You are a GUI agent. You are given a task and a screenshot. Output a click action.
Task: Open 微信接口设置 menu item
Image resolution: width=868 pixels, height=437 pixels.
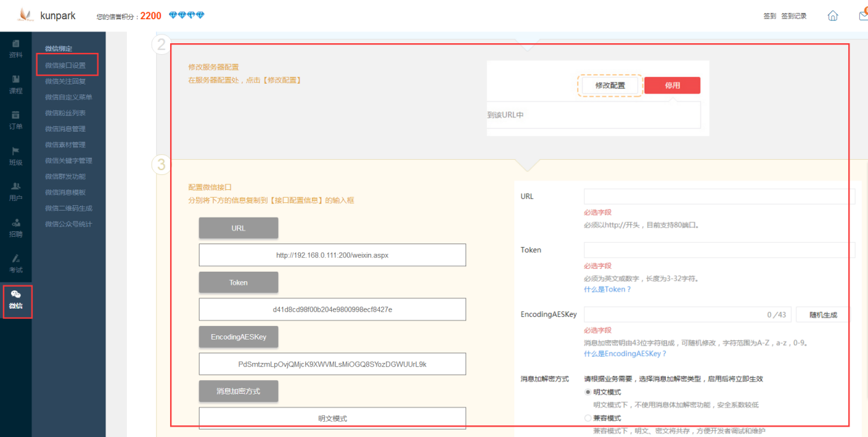click(x=65, y=65)
